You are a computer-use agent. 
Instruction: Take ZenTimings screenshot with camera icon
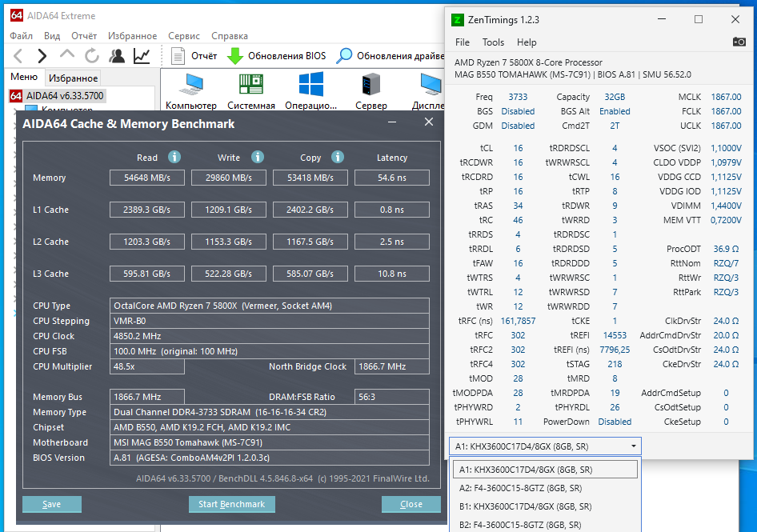(739, 42)
